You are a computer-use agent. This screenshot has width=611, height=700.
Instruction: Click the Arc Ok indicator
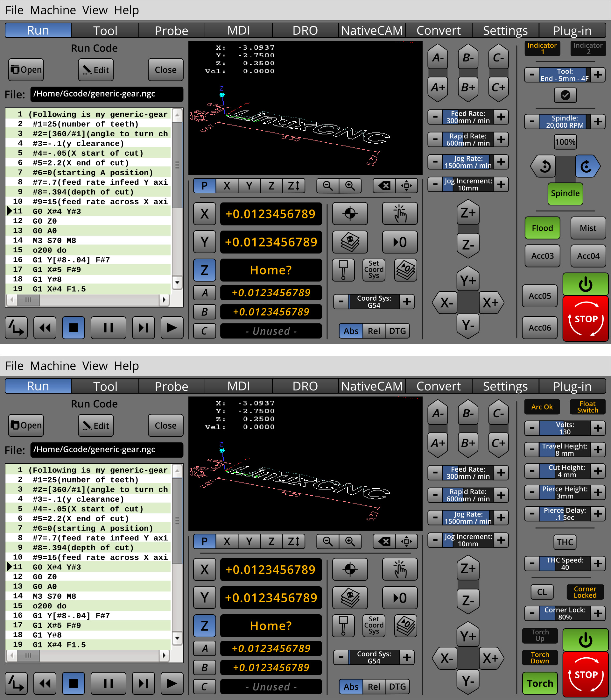(542, 407)
